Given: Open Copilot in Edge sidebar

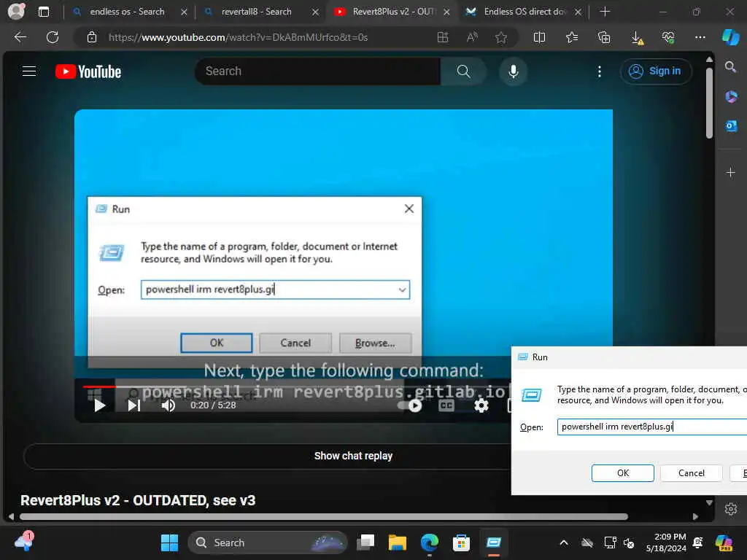Looking at the screenshot, I should tap(731, 37).
